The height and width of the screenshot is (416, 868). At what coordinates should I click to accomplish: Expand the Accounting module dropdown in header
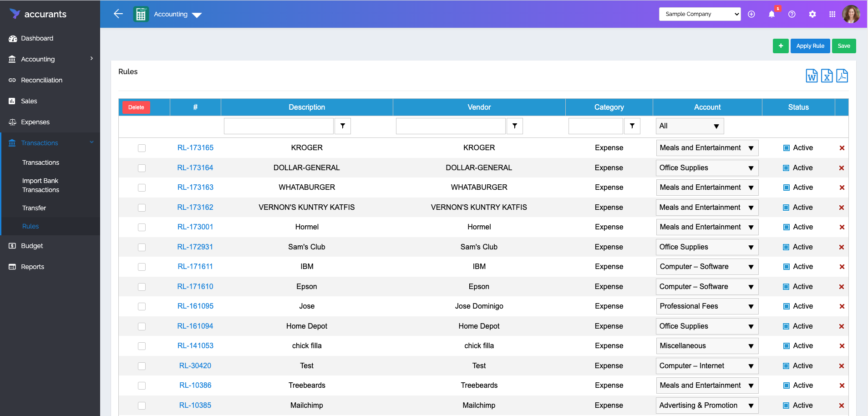[x=197, y=14]
